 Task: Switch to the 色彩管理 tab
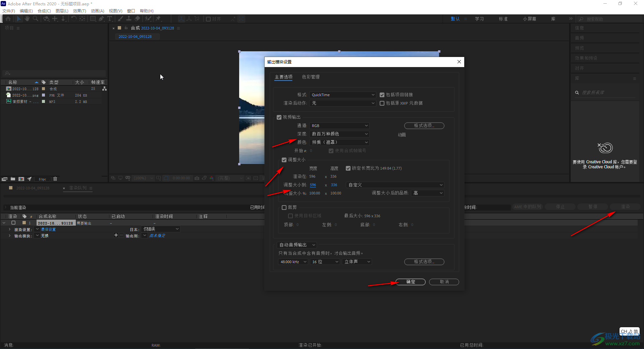(x=311, y=77)
